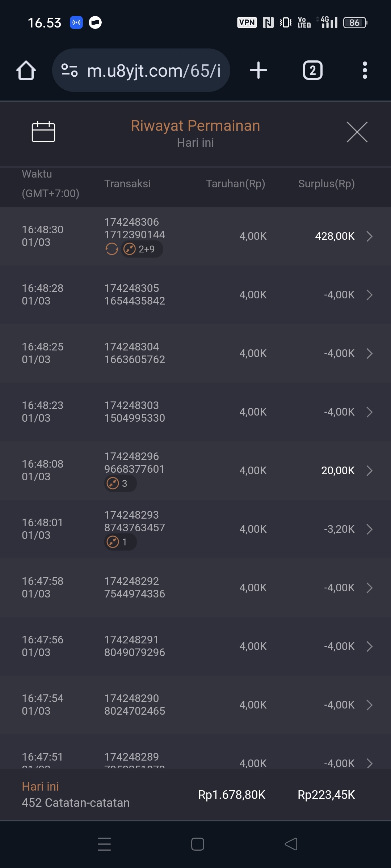Screen dimensions: 391x868
Task: Open transaction 174248305 at 16:48:28
Action: pyautogui.click(x=195, y=295)
